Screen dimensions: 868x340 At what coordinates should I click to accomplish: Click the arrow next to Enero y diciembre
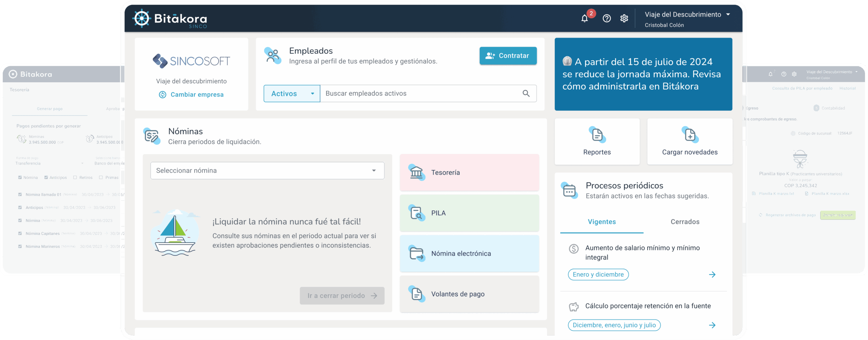(x=712, y=275)
